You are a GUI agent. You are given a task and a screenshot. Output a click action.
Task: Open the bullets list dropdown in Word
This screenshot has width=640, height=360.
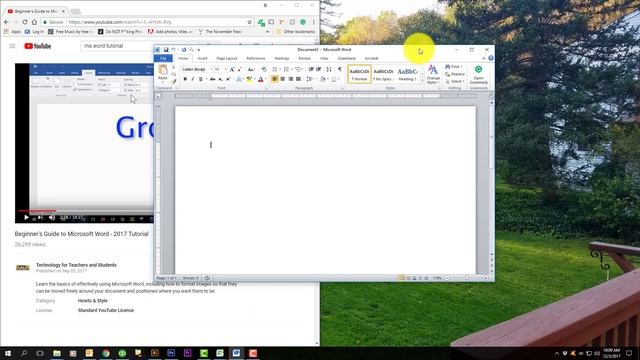[x=280, y=70]
